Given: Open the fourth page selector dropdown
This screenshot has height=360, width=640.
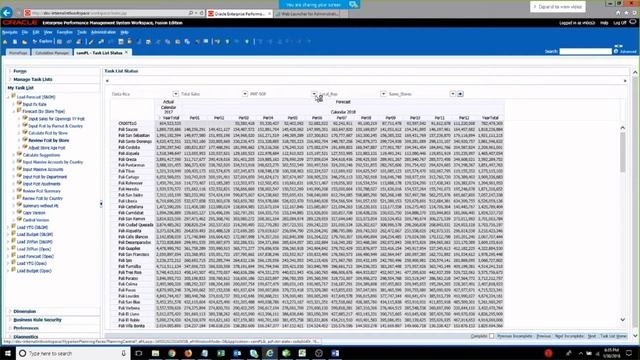Looking at the screenshot, I should pos(383,94).
